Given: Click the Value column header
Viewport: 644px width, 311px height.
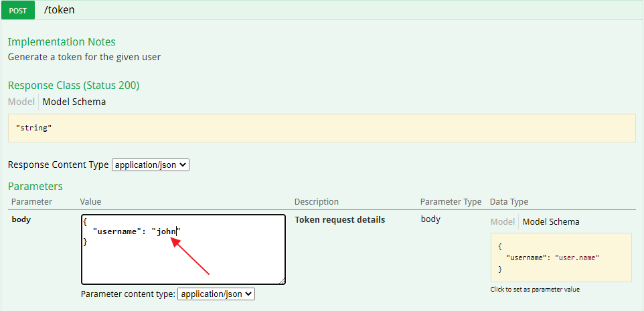Looking at the screenshot, I should tap(91, 202).
